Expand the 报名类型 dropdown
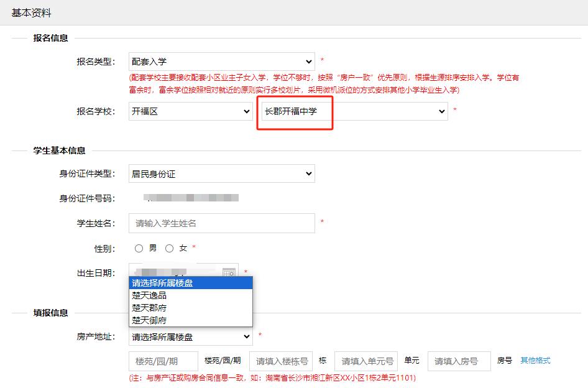 pyautogui.click(x=221, y=62)
